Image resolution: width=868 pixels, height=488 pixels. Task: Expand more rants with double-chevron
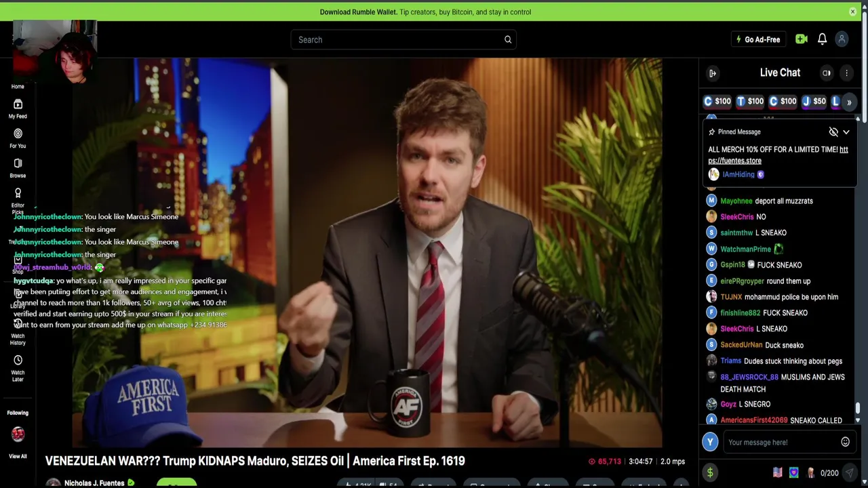click(x=849, y=102)
